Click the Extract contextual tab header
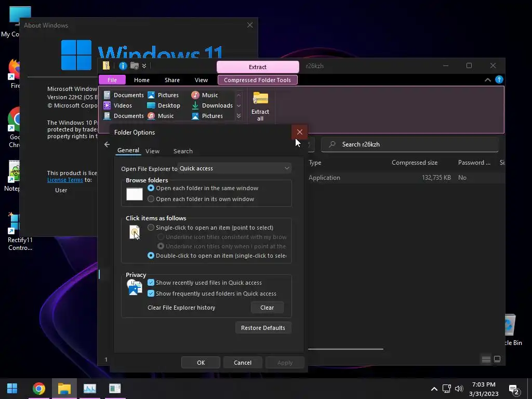532x399 pixels. [258, 67]
